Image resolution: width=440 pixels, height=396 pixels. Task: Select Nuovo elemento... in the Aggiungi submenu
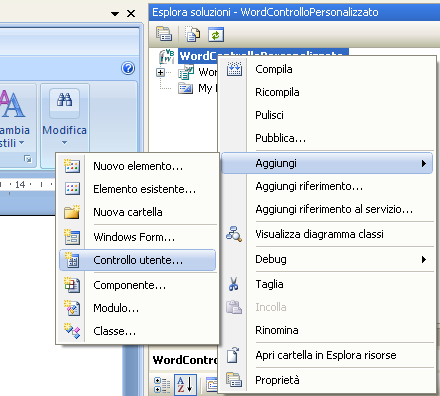(x=138, y=166)
